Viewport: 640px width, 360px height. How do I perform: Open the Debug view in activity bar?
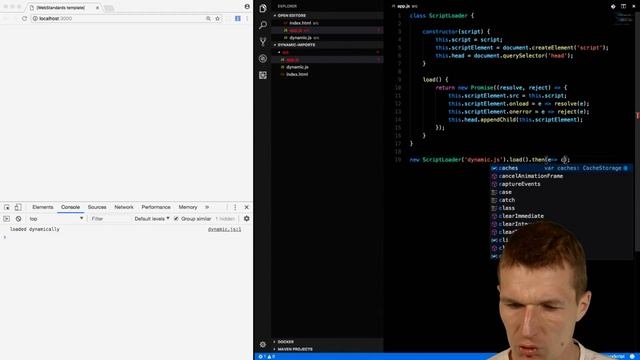263,58
